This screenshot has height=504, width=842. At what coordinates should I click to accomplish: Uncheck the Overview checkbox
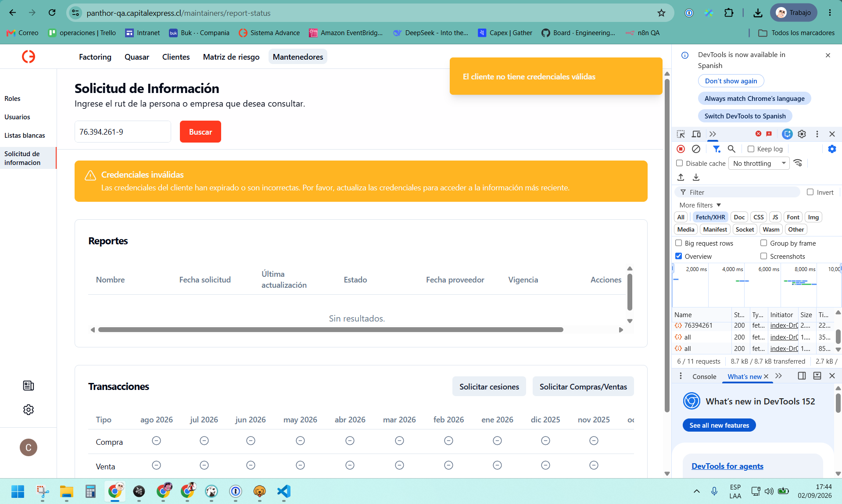click(679, 256)
